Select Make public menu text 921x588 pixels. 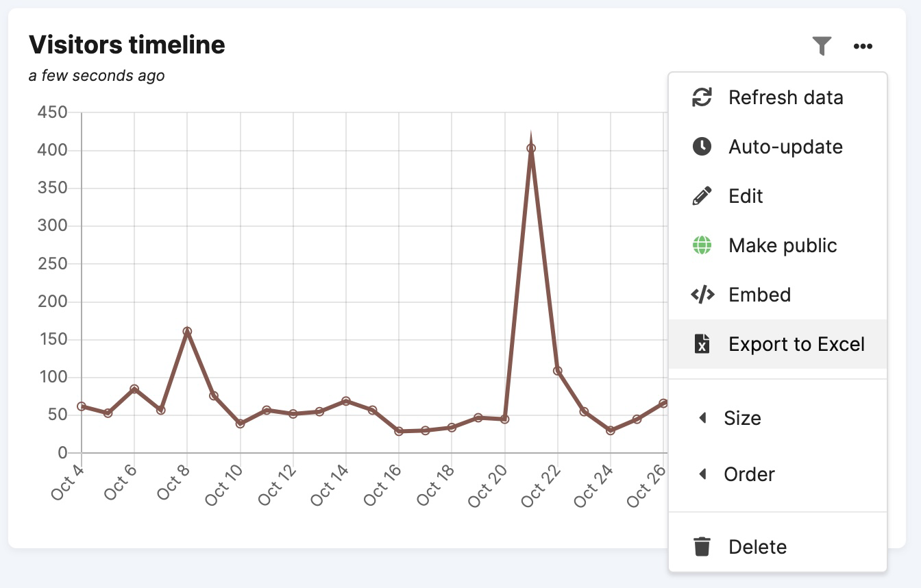[783, 245]
